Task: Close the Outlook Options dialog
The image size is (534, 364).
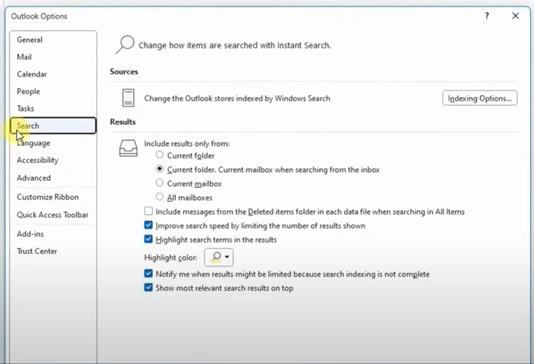Action: click(516, 16)
